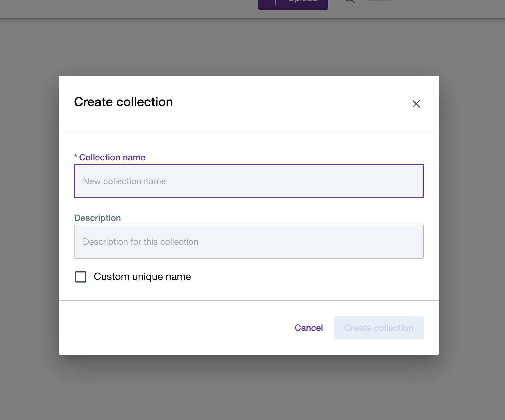The image size is (505, 420).
Task: Click the Description field label
Action: click(x=97, y=218)
